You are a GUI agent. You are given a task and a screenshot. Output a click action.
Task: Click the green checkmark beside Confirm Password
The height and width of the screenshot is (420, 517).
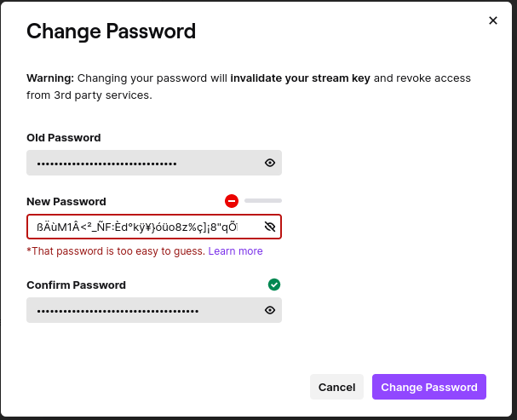point(273,285)
